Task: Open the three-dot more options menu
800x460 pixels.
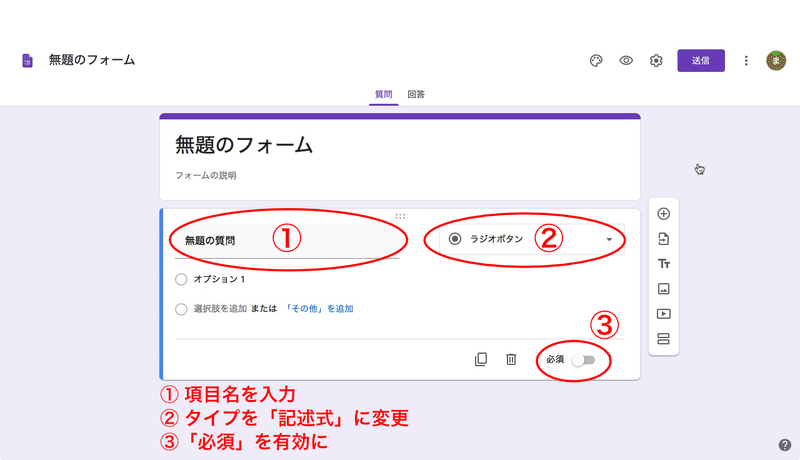Action: (746, 61)
